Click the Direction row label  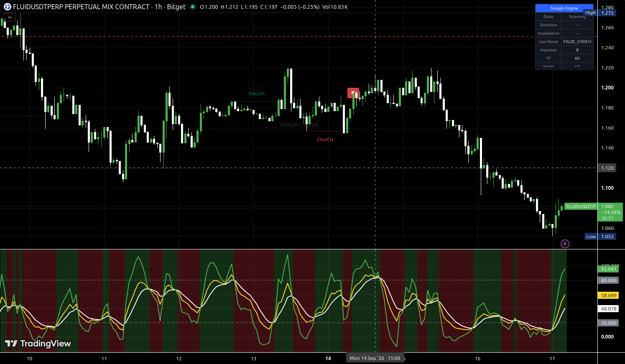(548, 25)
